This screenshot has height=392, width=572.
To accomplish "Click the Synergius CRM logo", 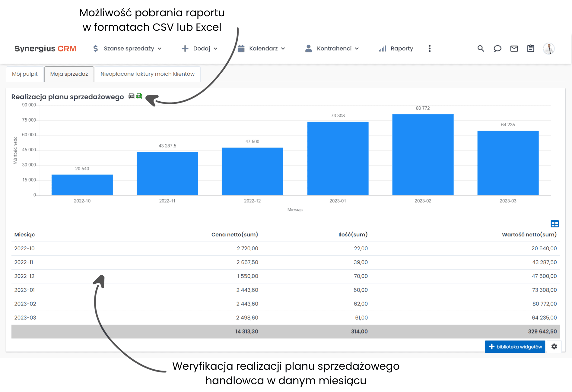I will pos(45,49).
